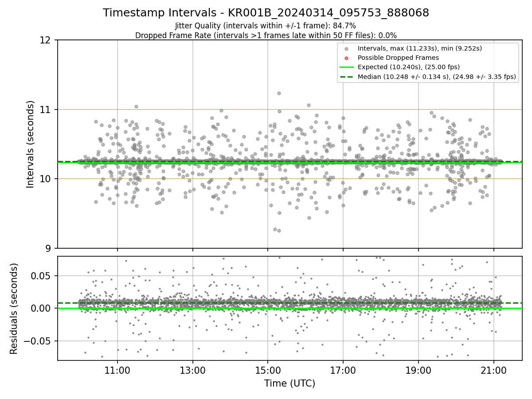The image size is (532, 399).
Task: Click the x-axis tick label '21:00'
Action: (494, 371)
